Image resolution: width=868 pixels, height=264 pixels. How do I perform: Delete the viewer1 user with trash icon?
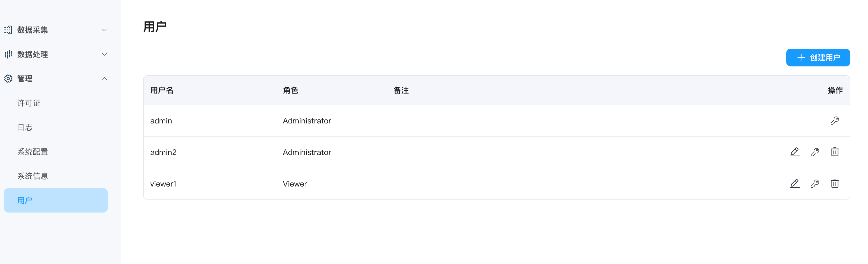pyautogui.click(x=834, y=184)
